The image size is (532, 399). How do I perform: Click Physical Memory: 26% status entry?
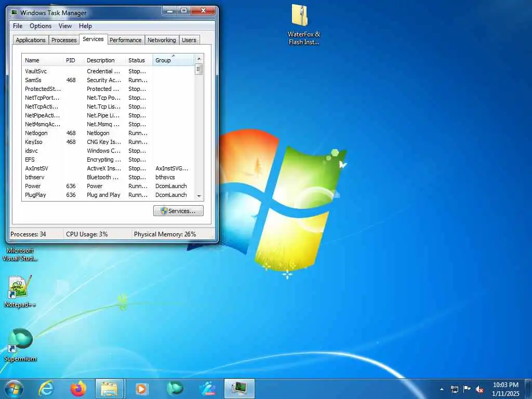click(x=165, y=234)
